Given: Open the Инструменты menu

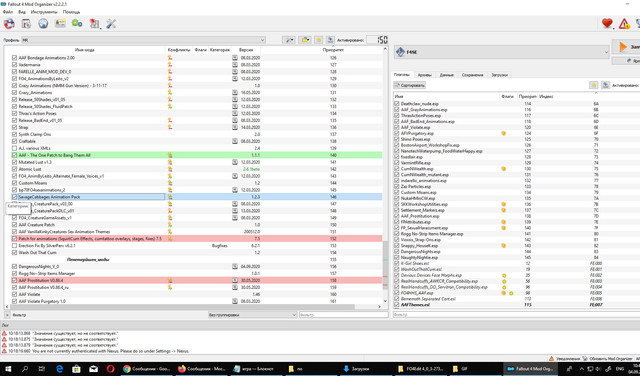Looking at the screenshot, I should 44,12.
